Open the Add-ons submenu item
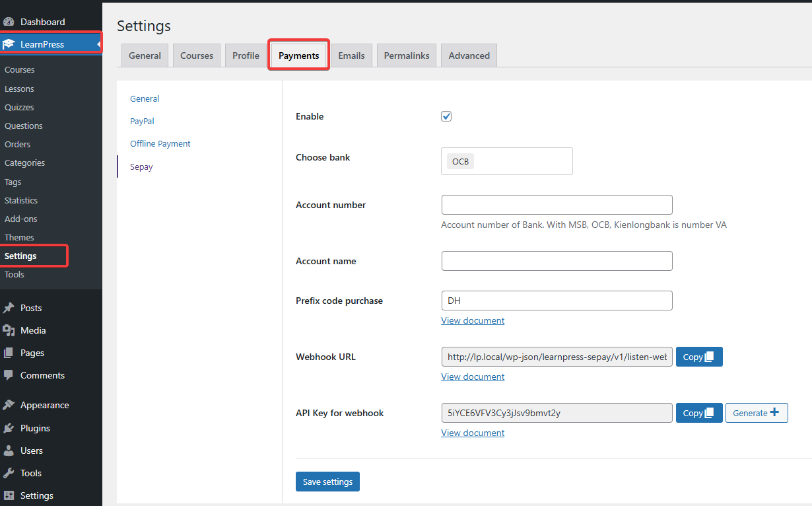Viewport: 812px width, 506px height. pos(20,219)
